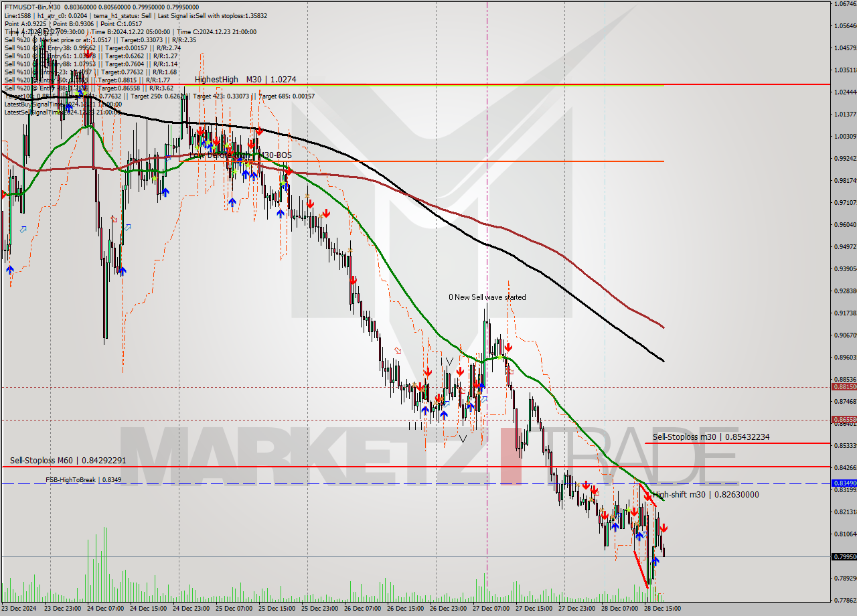Click the 'High-shift m30 | 0.82630000' label
The height and width of the screenshot is (616, 857).
705,494
